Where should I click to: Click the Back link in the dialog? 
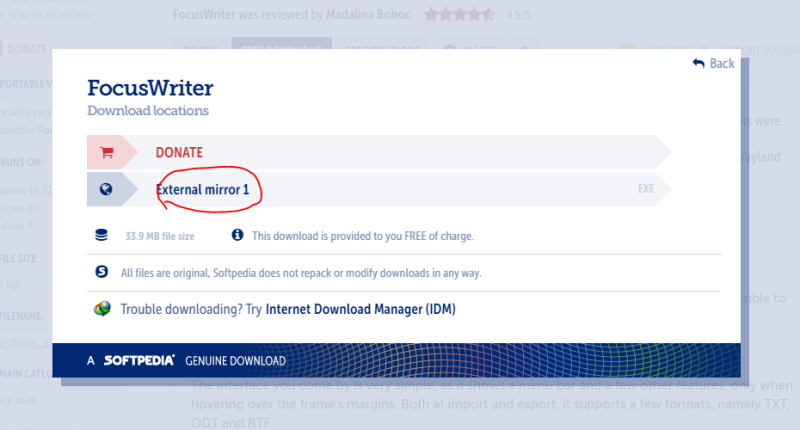click(x=713, y=63)
